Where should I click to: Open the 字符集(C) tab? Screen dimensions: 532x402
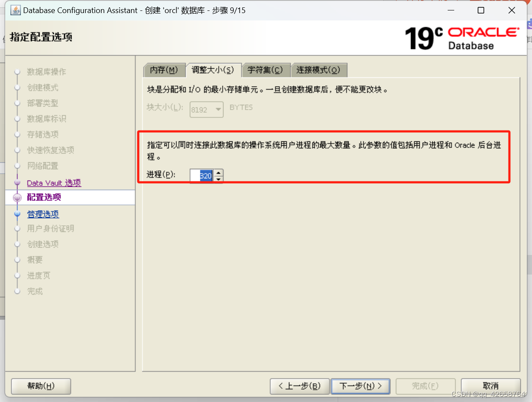pos(265,70)
